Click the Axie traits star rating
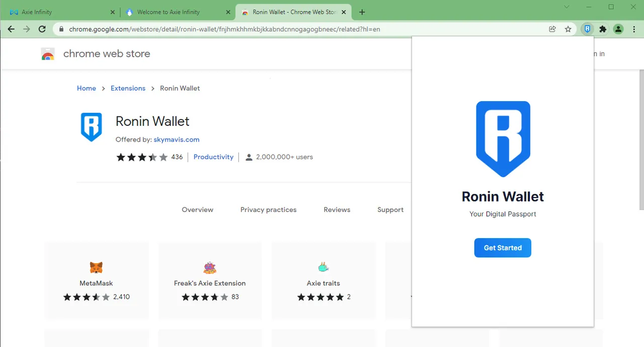Screen dimensions: 644x347 (x=320, y=297)
